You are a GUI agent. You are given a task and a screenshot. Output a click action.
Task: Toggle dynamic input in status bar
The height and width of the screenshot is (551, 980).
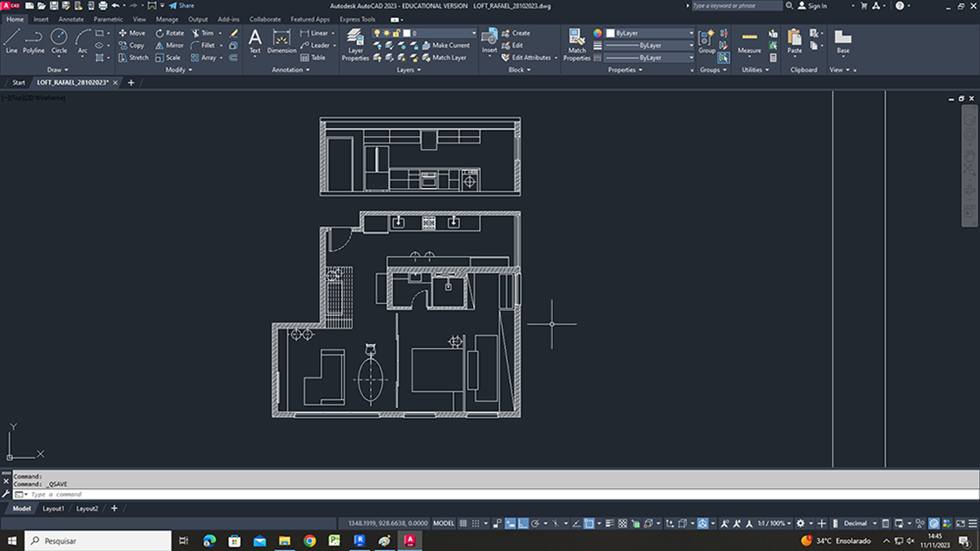pyautogui.click(x=510, y=524)
